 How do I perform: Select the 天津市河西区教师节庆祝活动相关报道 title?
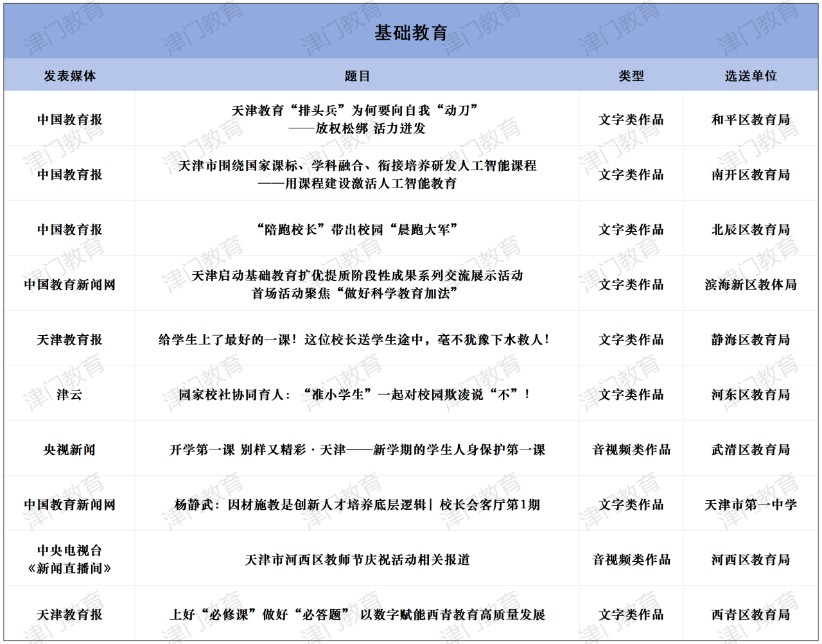(x=357, y=560)
